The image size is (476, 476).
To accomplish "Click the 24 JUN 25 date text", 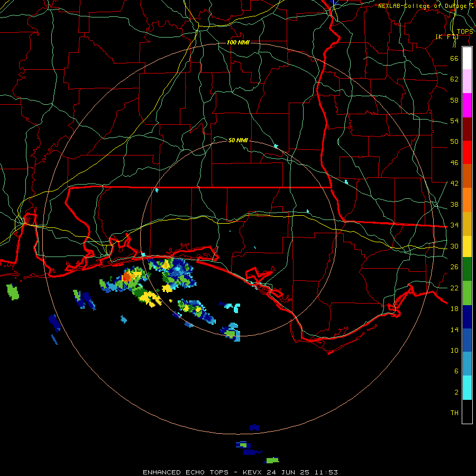I will tap(288, 472).
